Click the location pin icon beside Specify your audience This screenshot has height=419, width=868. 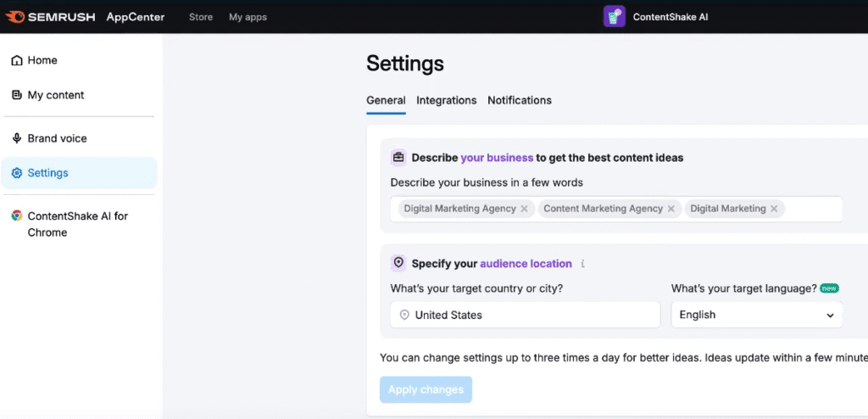(x=398, y=263)
